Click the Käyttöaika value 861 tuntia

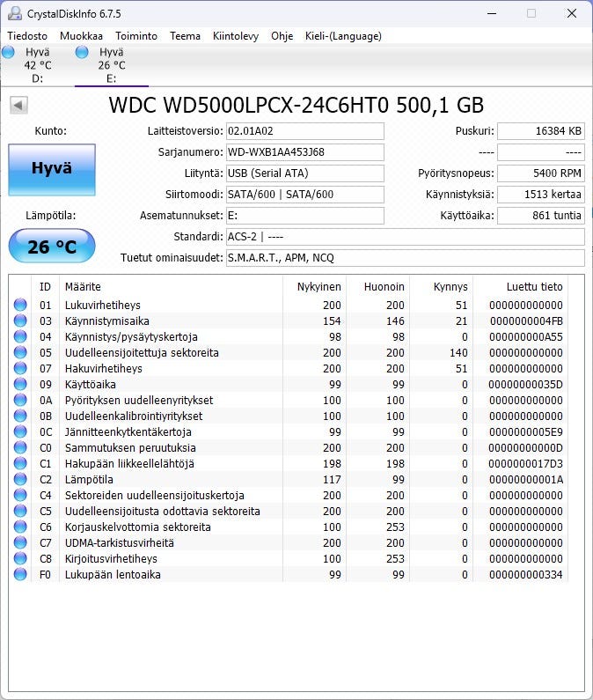(x=541, y=215)
